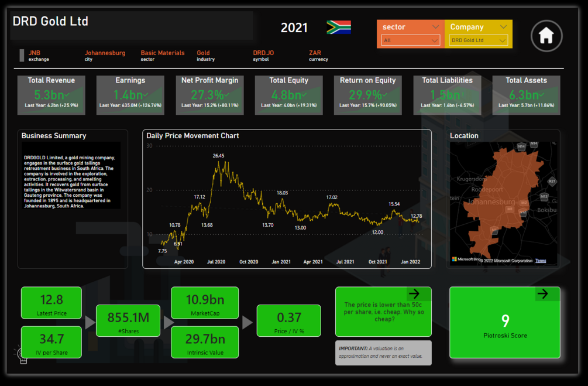Select the Total Liabilities 1.5bn card
588x386 pixels.
tap(447, 95)
